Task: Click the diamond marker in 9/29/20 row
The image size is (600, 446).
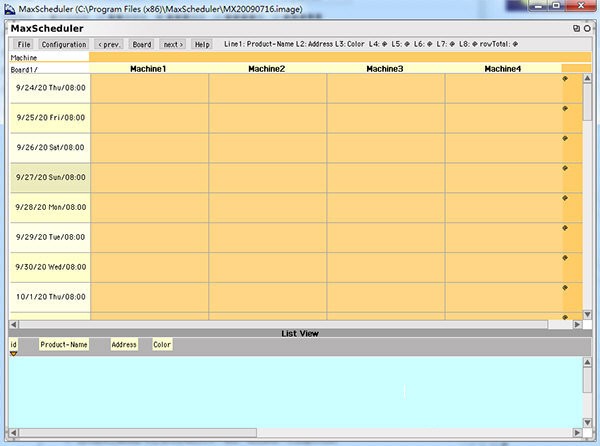Action: tap(565, 228)
